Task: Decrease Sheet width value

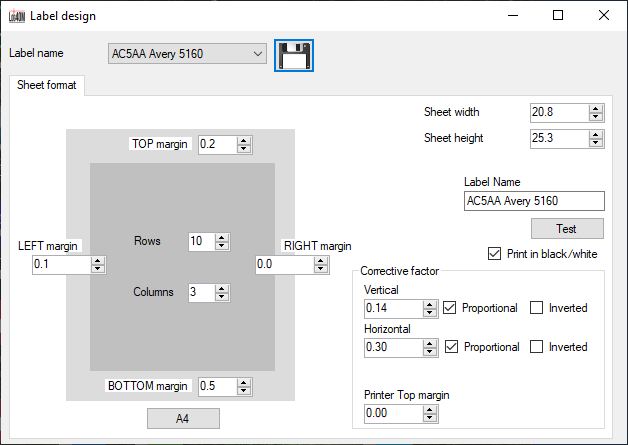Action: point(596,117)
